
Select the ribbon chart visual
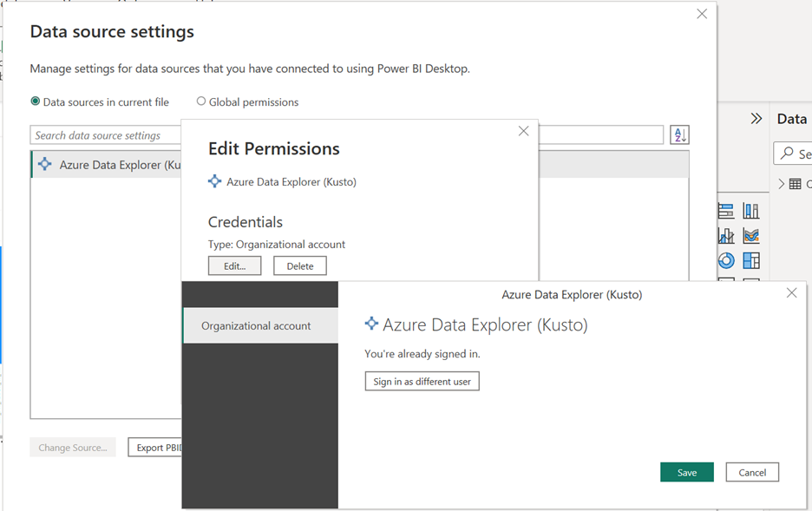coord(751,236)
